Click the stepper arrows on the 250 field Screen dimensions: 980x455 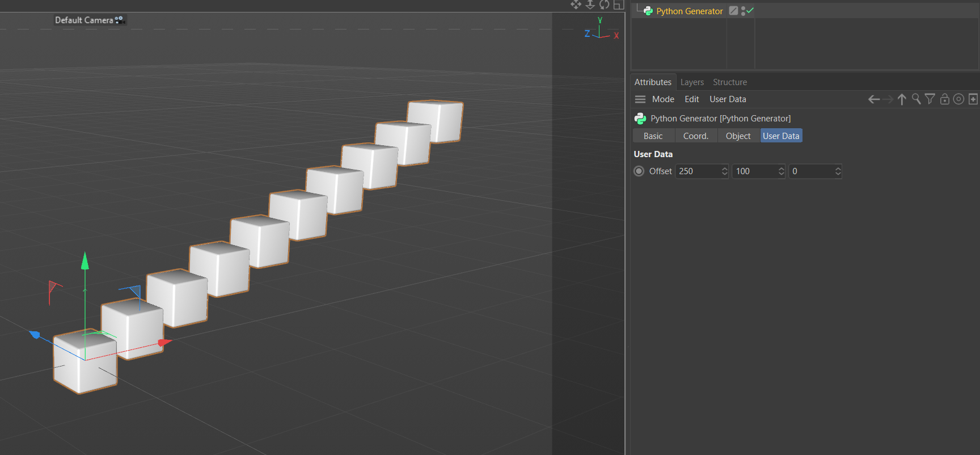coord(724,171)
